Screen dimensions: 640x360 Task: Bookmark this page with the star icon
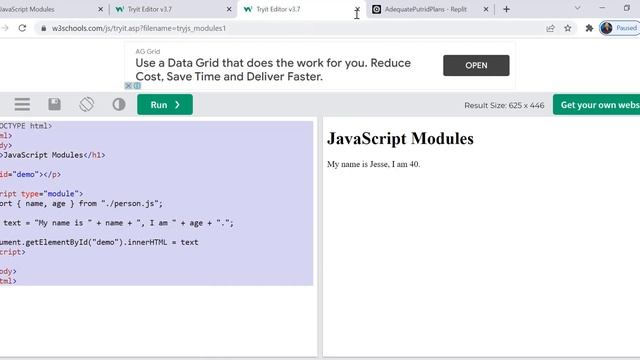coord(568,28)
